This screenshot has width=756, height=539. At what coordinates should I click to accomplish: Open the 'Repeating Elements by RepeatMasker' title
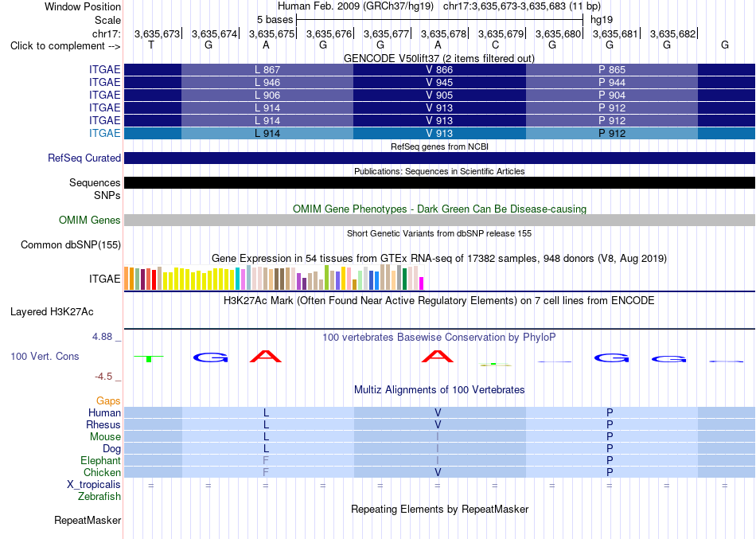[x=440, y=509]
